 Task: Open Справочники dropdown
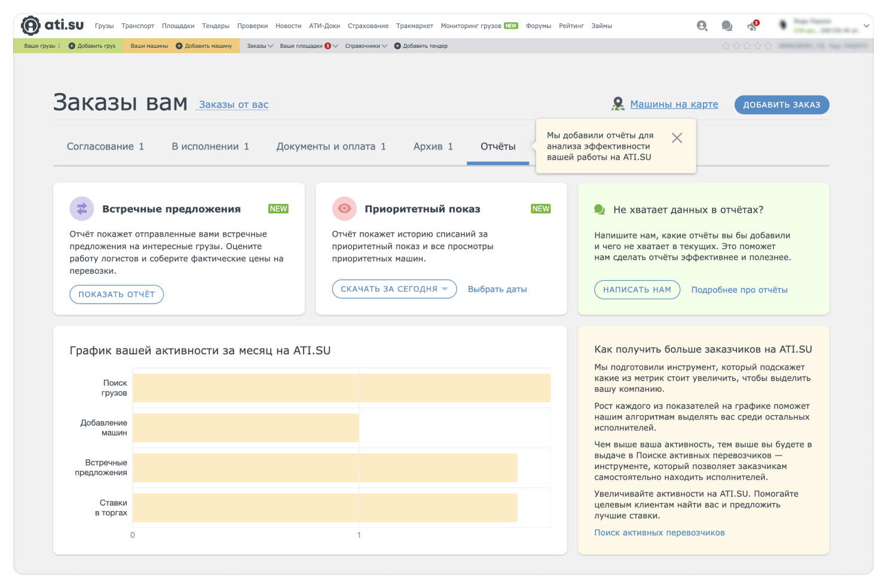(x=366, y=46)
